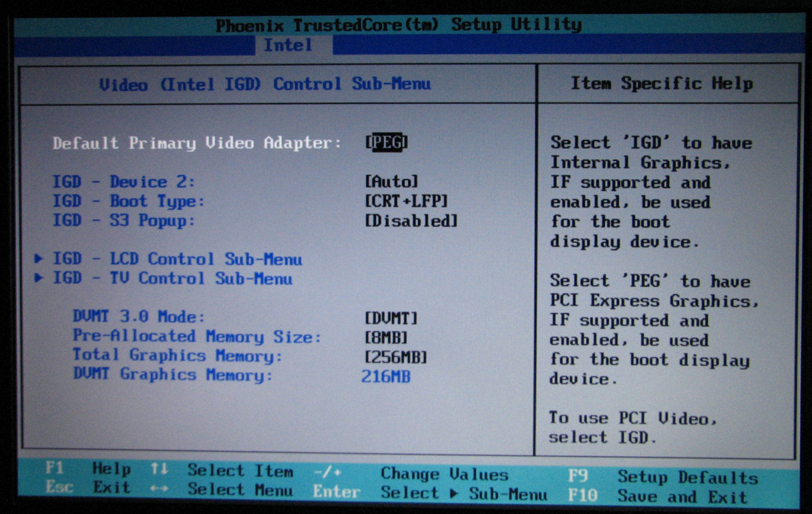Change the IGD - S3 Popup Disabled value
The height and width of the screenshot is (514, 812).
pos(411,220)
